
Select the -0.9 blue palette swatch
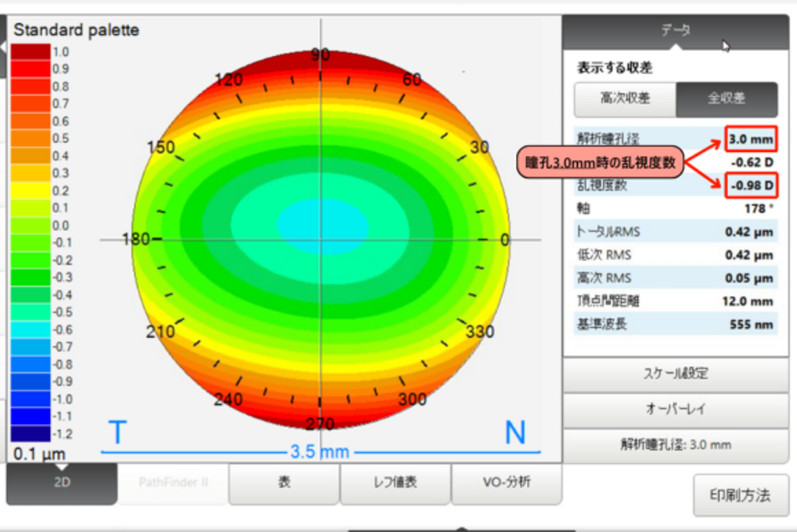[31, 382]
